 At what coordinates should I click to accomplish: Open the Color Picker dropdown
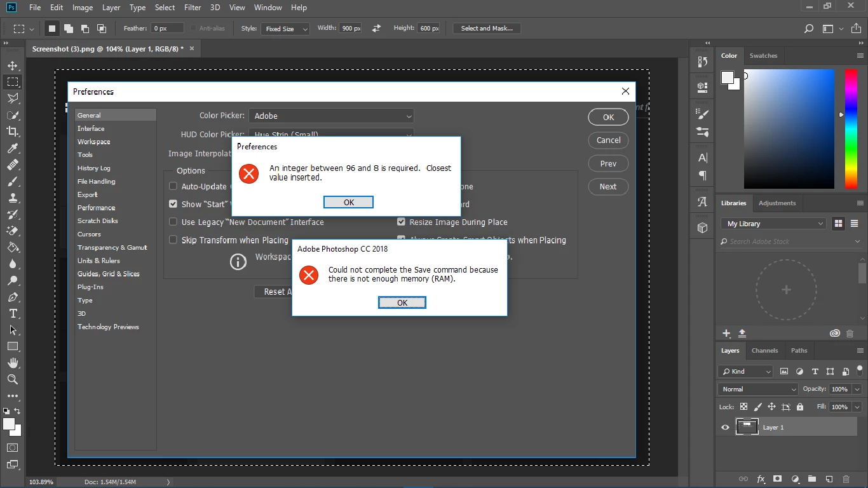pos(331,116)
